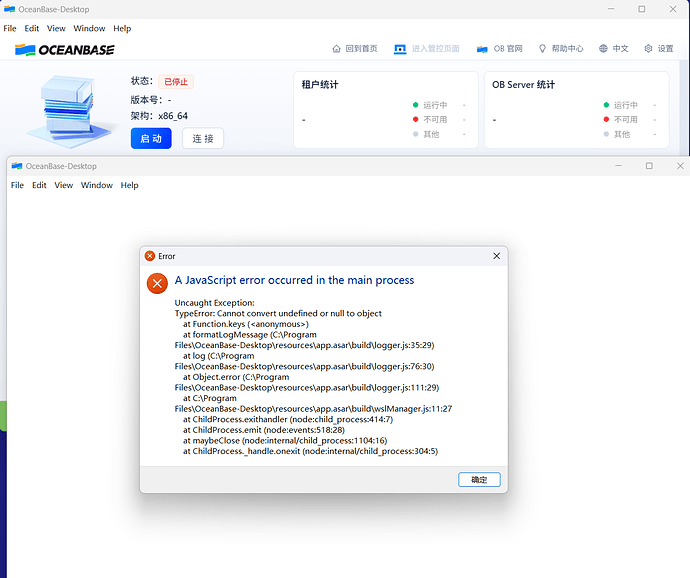Click the gear icon for 设置
690x578 pixels.
648,48
